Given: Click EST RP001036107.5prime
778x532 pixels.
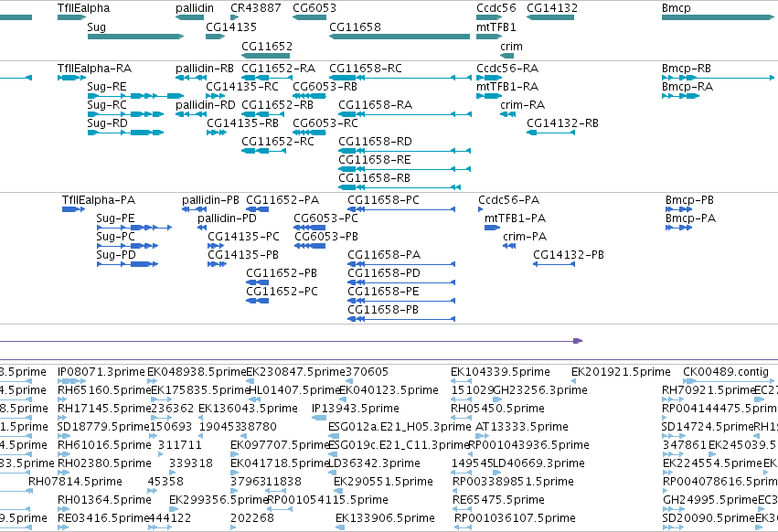Looking at the screenshot, I should pos(463,527).
